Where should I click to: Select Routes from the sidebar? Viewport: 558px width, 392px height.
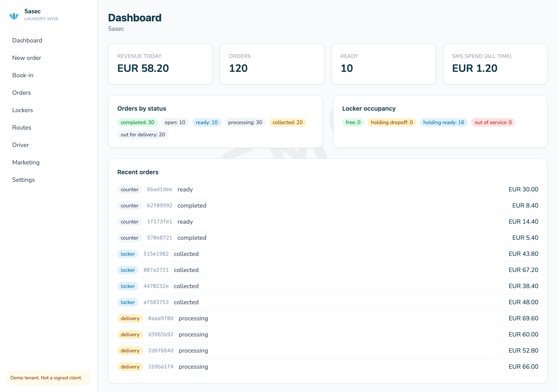pyautogui.click(x=22, y=128)
